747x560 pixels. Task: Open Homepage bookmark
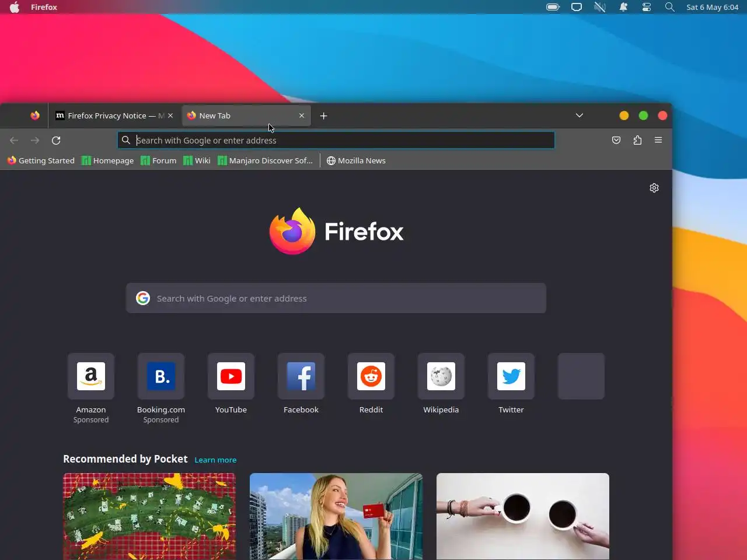click(108, 160)
